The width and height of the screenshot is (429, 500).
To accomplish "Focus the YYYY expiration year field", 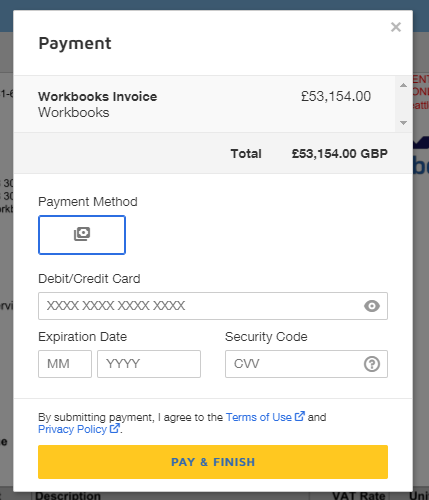I will (x=149, y=364).
